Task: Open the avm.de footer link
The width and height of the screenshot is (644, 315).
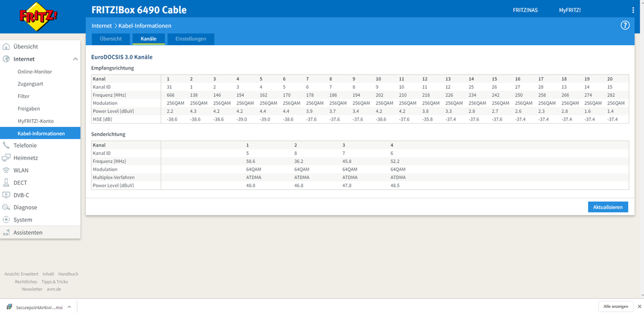Action: 53,289
